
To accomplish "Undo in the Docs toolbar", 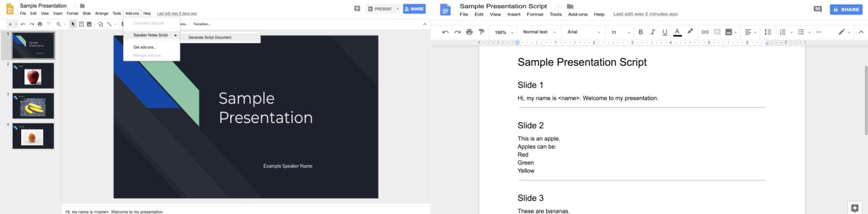I will 445,32.
